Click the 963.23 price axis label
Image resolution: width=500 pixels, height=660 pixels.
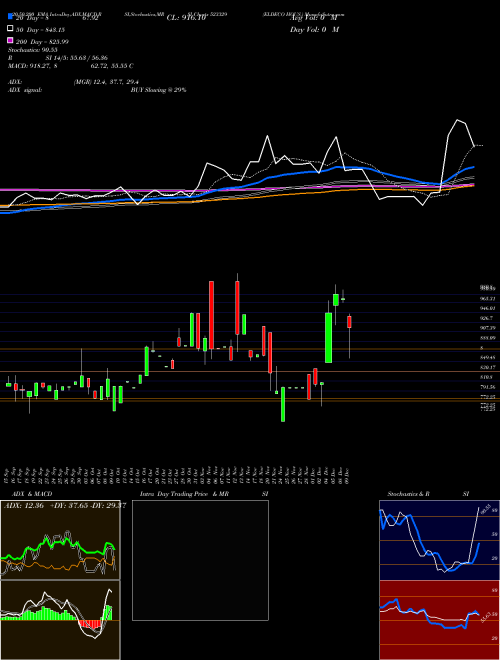[487, 298]
